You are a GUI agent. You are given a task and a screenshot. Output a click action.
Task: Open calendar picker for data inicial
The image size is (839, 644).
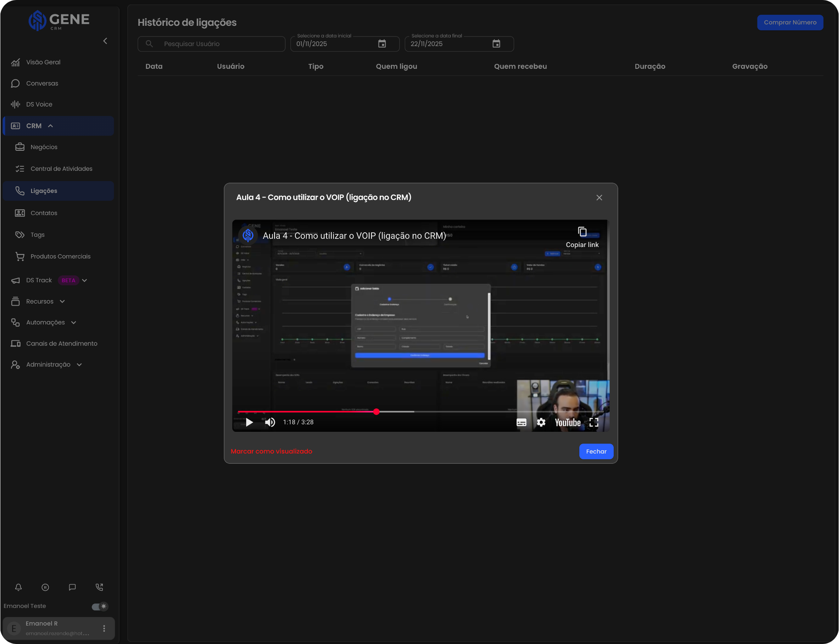[x=382, y=44]
